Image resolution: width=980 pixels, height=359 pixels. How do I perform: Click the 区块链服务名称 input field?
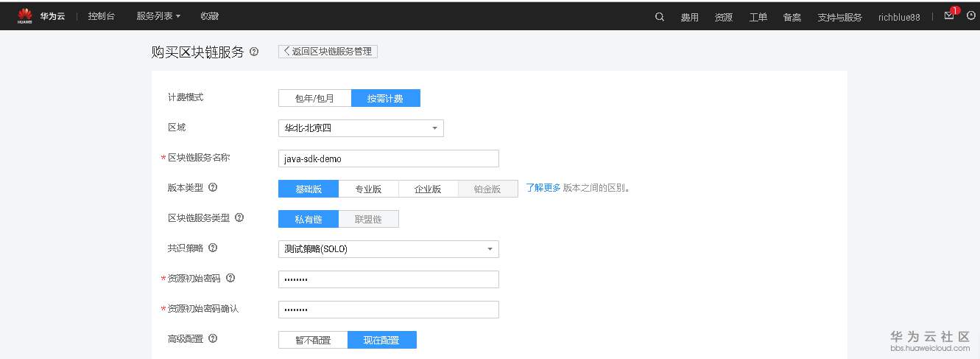[x=389, y=158]
